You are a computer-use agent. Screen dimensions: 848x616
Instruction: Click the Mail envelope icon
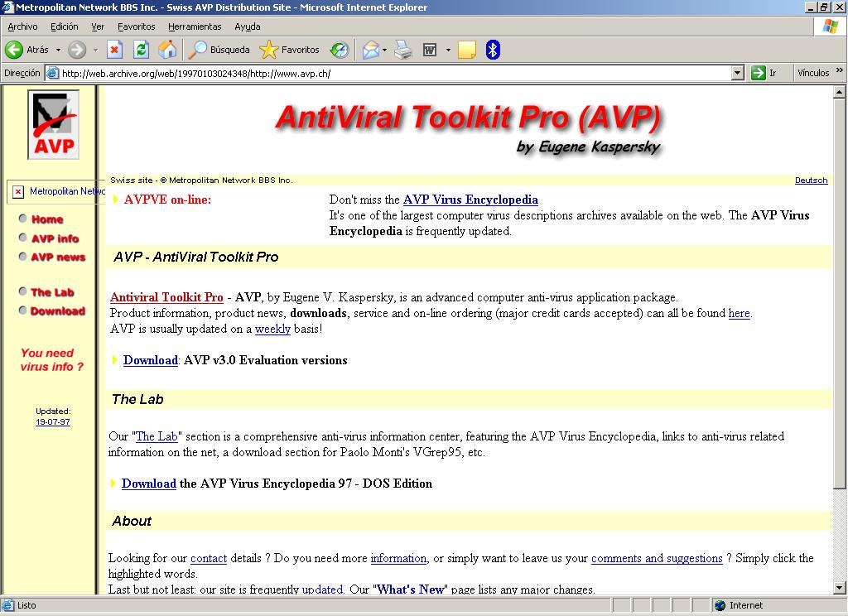click(x=371, y=50)
